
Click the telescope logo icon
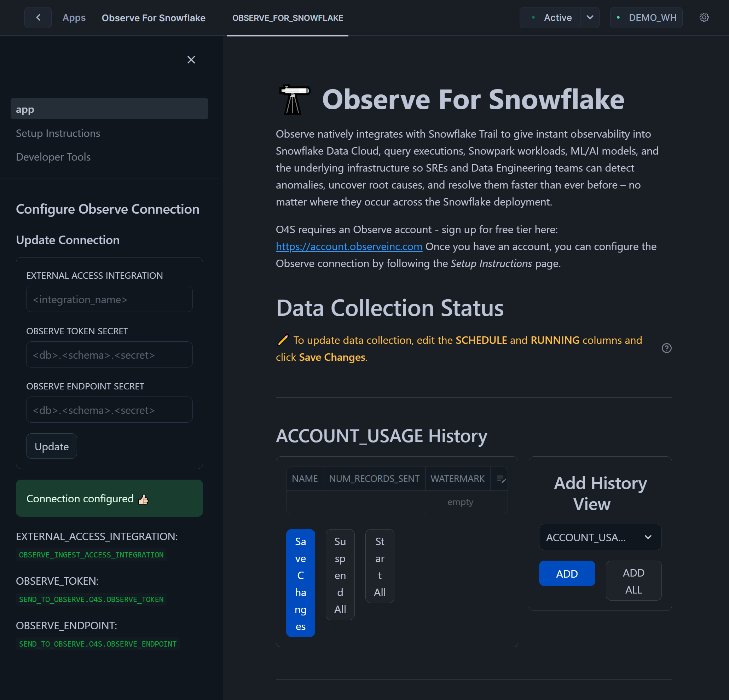pos(294,100)
